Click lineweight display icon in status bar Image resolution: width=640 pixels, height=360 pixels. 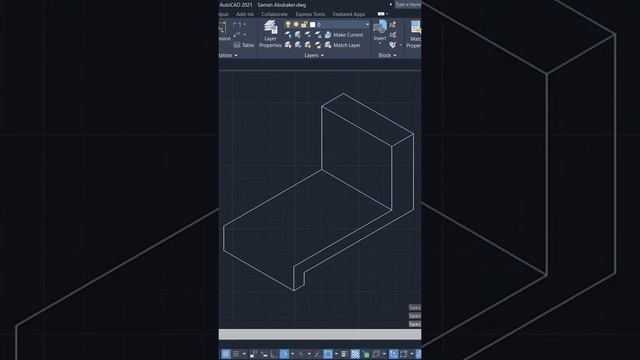pos(344,354)
